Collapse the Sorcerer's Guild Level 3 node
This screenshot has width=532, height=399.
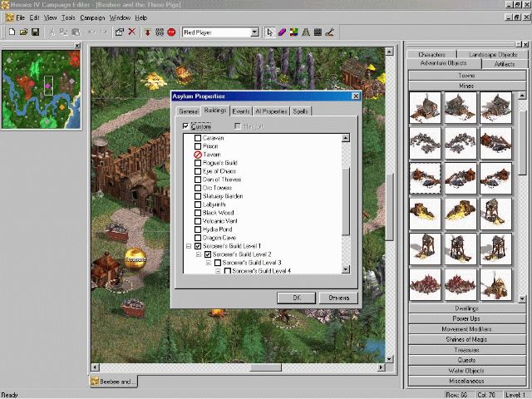tap(209, 263)
